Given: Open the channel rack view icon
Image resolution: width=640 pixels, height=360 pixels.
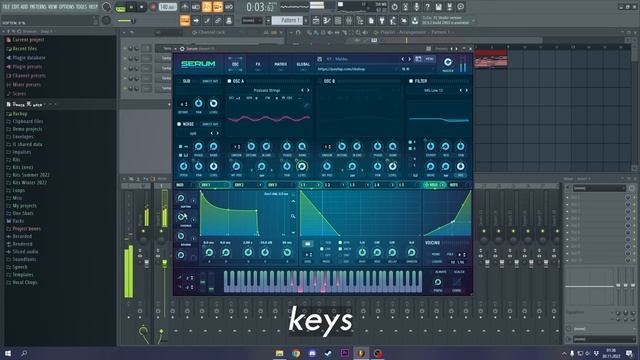Looking at the screenshot, I should coord(338,20).
